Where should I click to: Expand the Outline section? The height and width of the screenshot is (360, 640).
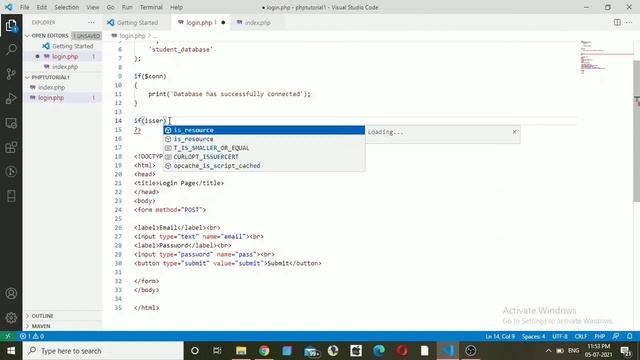click(x=62, y=316)
